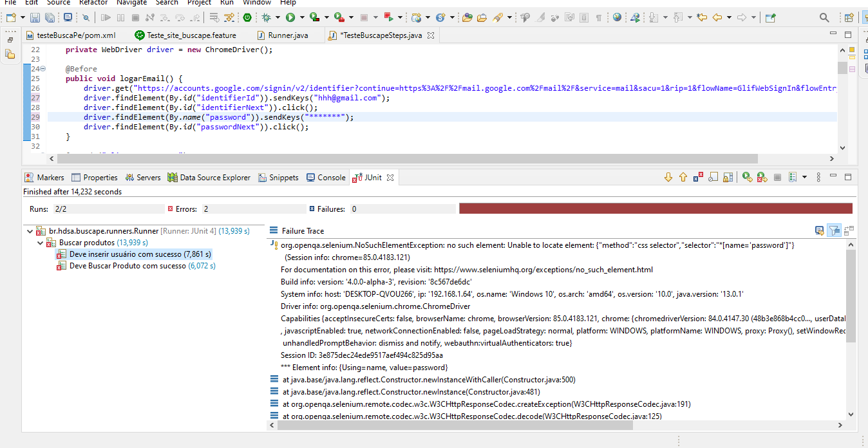Rerun Test in JUnit toolbar
Screen dimensions: 868x448
[747, 177]
